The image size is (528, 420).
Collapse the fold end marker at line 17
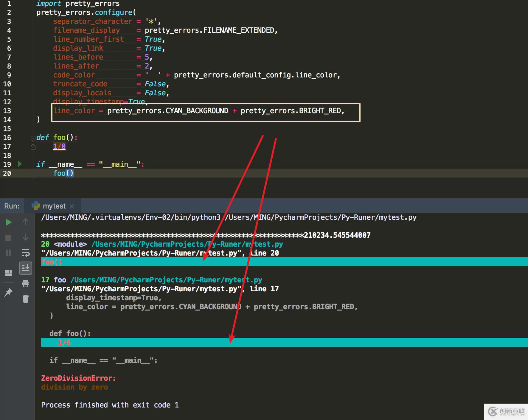click(x=33, y=147)
